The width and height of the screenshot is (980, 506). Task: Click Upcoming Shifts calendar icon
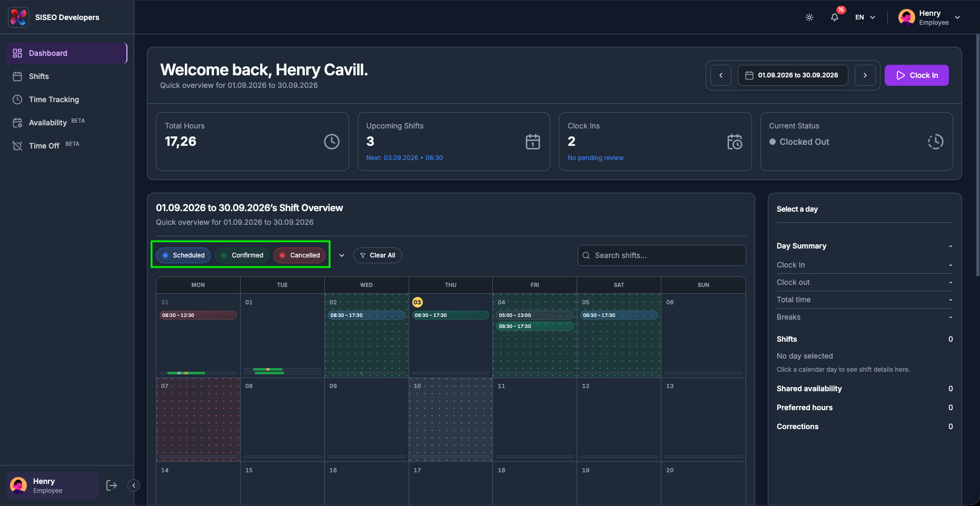coord(533,142)
